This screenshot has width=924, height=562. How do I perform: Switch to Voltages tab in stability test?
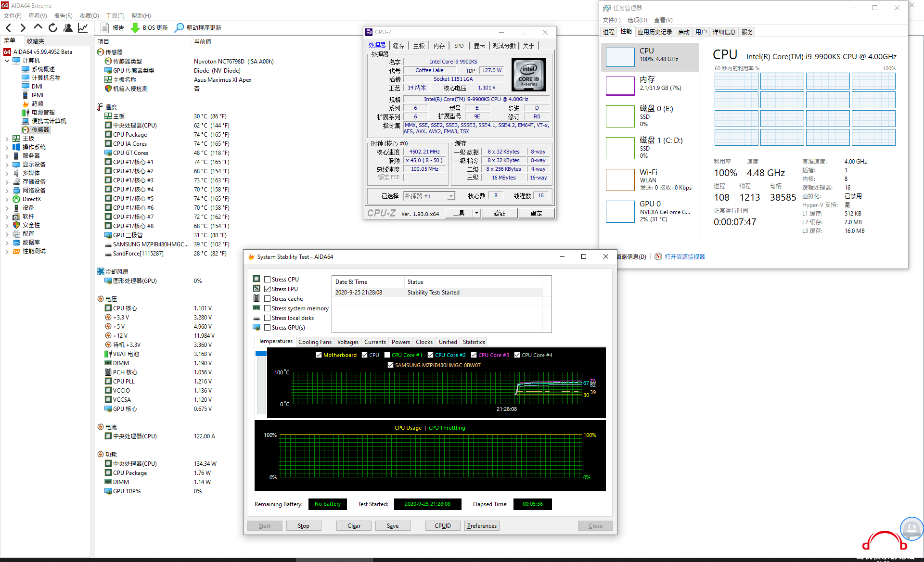click(348, 342)
